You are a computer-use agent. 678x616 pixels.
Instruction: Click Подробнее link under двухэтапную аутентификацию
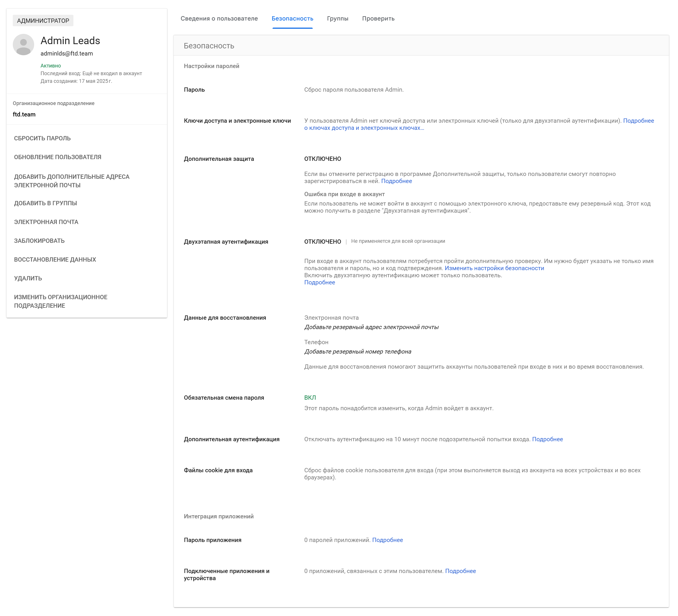click(x=320, y=283)
